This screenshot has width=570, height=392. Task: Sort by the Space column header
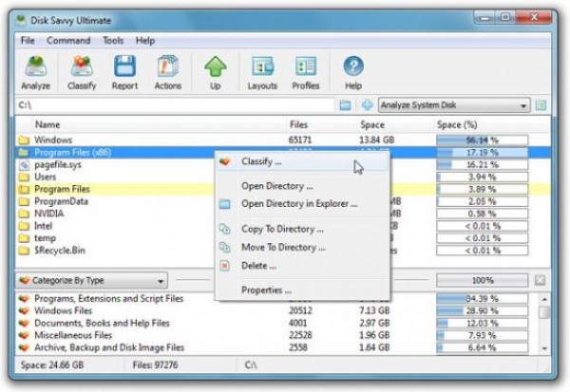372,124
